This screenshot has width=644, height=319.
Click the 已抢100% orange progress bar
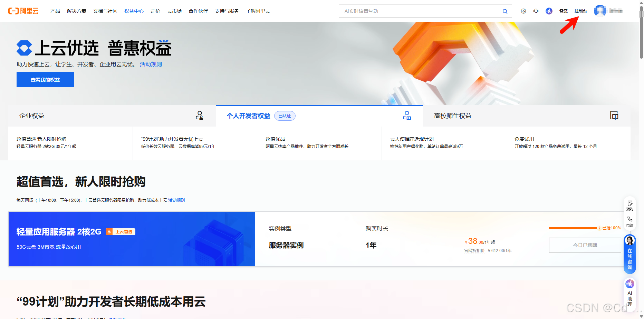[573, 228]
